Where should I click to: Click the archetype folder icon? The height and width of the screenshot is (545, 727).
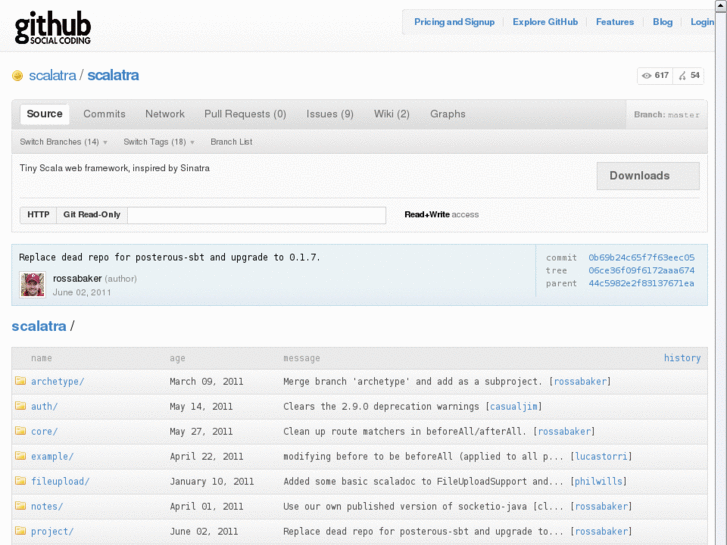click(20, 381)
